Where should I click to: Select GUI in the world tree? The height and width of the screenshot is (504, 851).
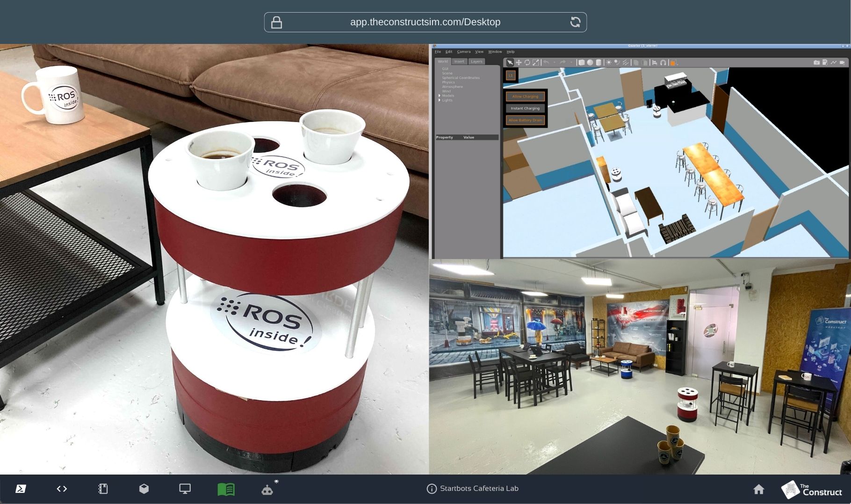445,69
